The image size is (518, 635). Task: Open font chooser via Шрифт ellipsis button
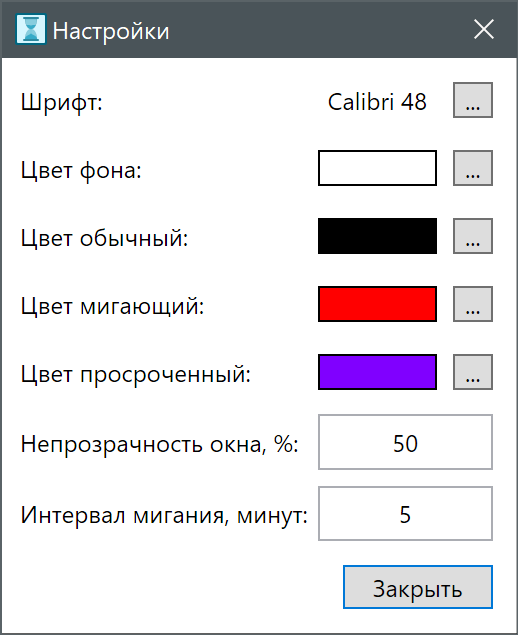473,100
